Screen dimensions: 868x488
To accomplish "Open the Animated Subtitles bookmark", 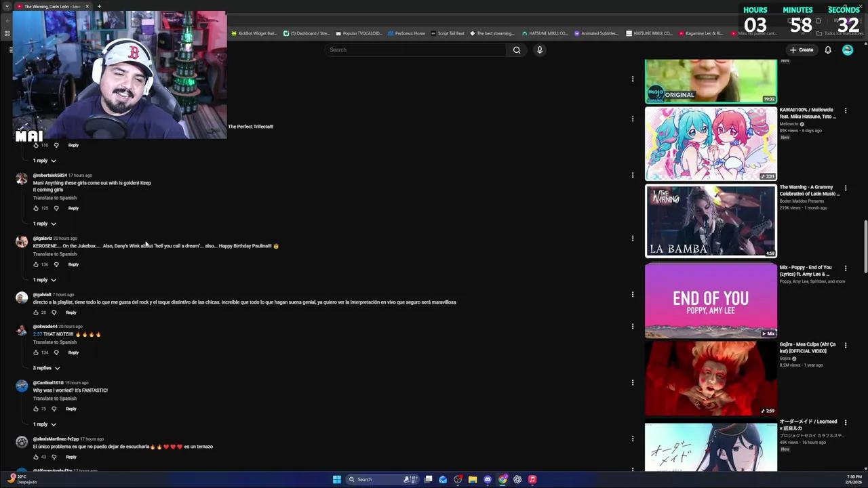I will pos(596,33).
